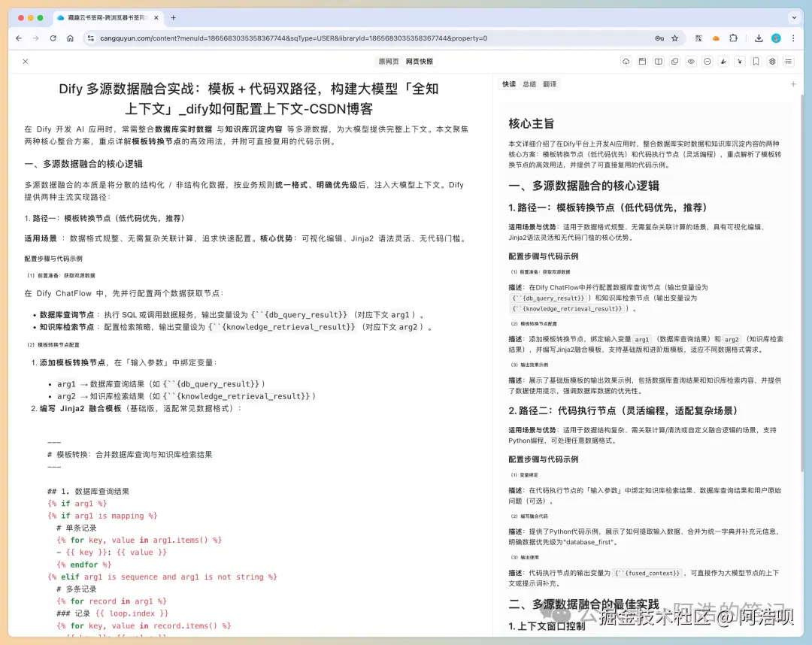Open the password key icon in address bar
Screen dimensions: 812x645
click(x=659, y=38)
